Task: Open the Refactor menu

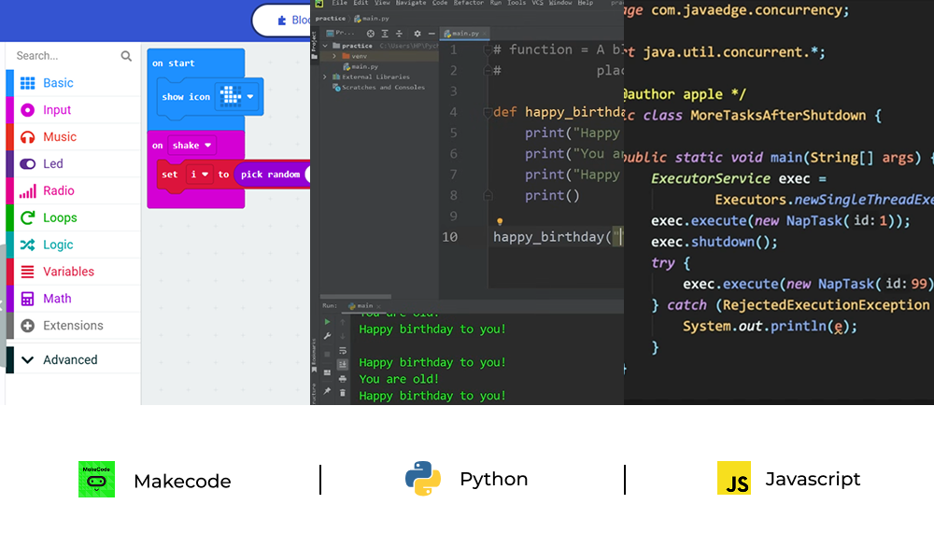Action: [469, 4]
